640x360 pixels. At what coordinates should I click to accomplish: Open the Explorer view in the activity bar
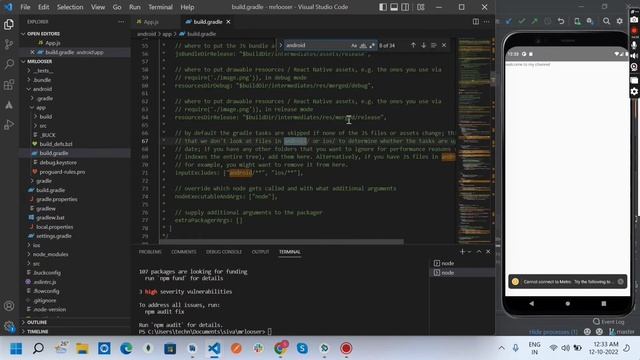9,24
